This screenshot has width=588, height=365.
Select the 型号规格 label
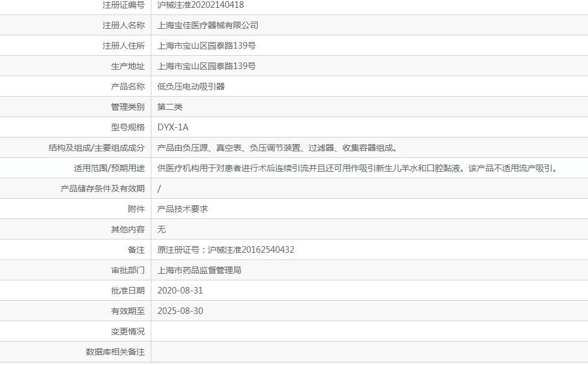coord(127,127)
